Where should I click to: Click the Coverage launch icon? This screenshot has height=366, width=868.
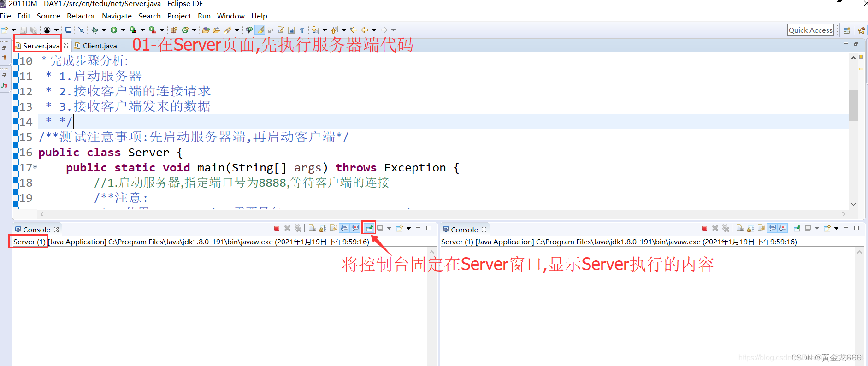133,30
